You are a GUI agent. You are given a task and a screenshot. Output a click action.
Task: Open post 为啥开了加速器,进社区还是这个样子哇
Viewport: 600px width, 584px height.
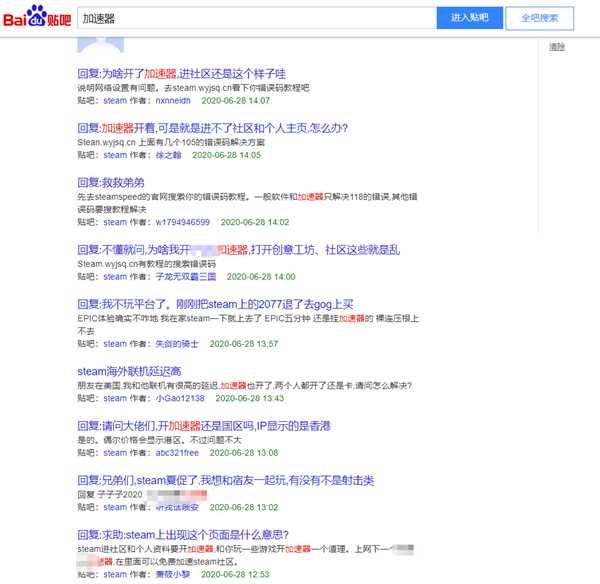point(181,74)
